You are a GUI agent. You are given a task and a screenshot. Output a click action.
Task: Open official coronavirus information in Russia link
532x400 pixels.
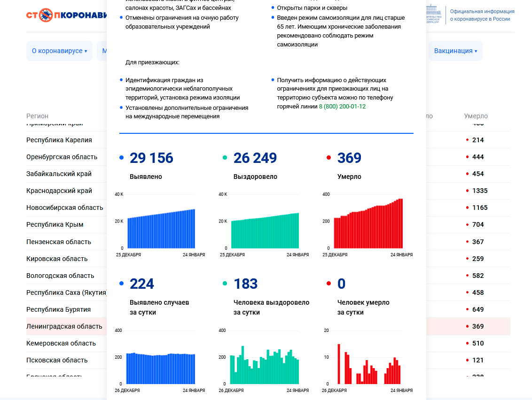point(482,15)
